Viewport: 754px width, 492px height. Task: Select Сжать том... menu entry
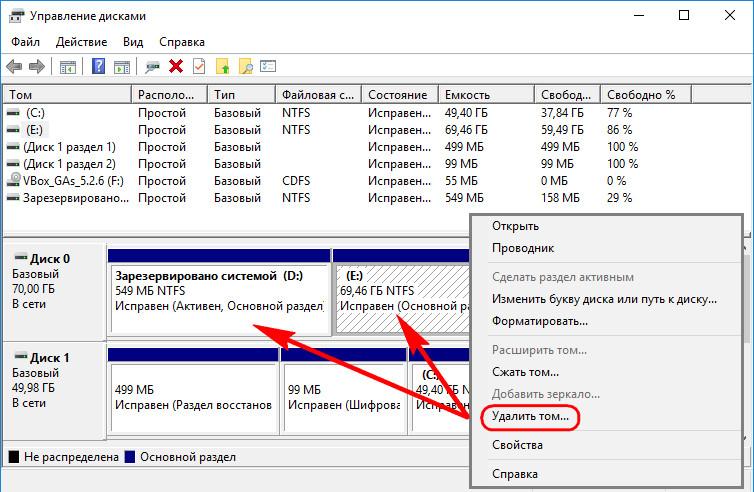tap(525, 372)
